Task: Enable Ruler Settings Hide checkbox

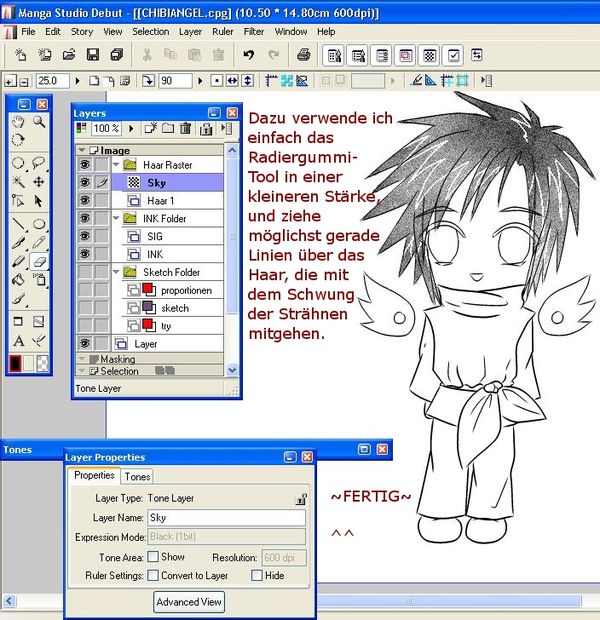Action: [257, 575]
